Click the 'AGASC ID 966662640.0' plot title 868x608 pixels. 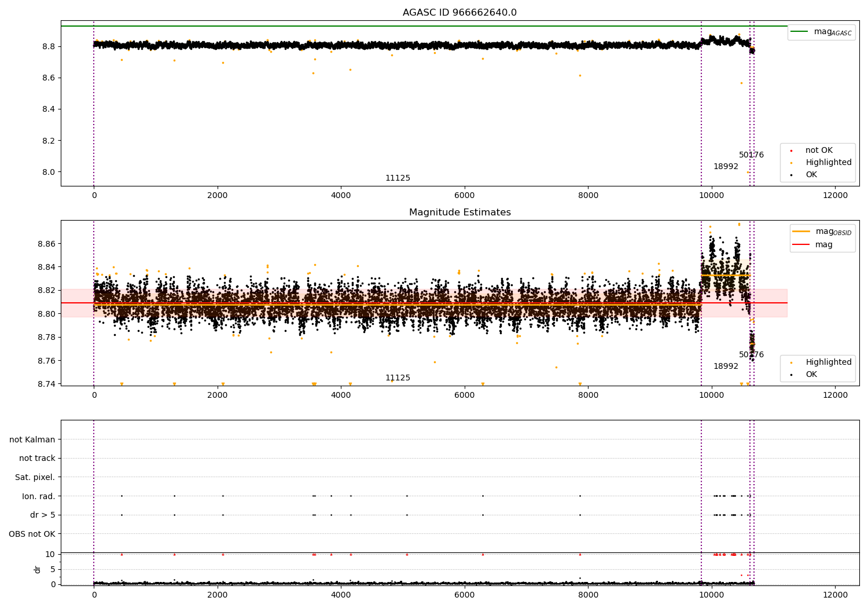(459, 13)
